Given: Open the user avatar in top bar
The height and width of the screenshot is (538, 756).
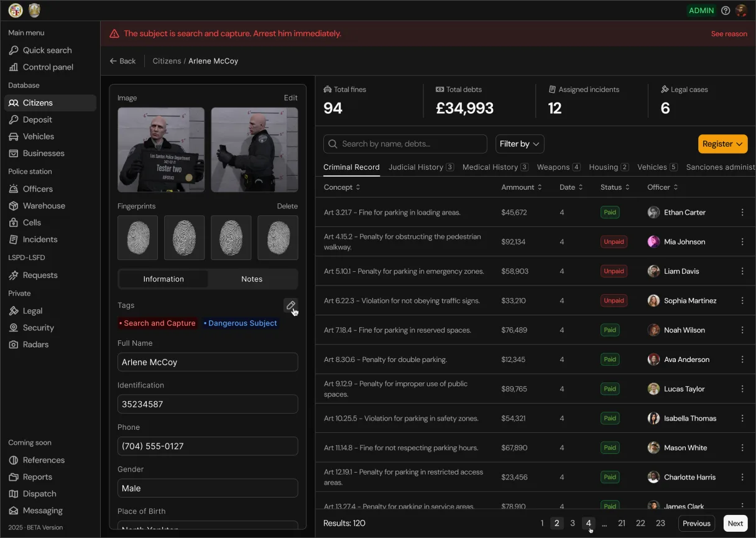Looking at the screenshot, I should click(740, 11).
